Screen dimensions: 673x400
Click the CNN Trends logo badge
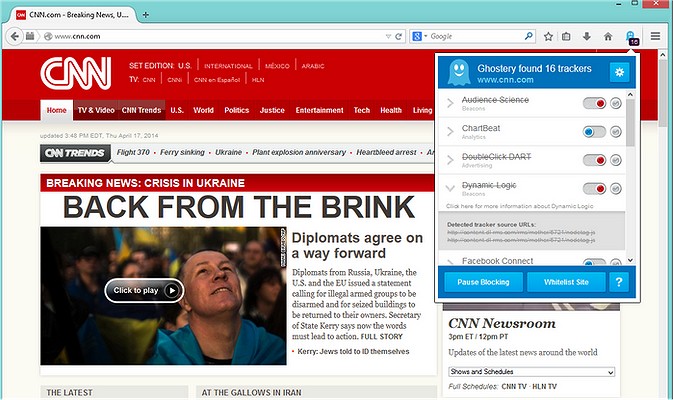[x=75, y=153]
